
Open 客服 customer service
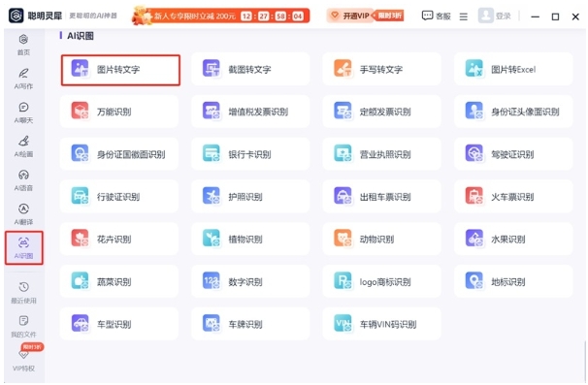[x=436, y=16]
